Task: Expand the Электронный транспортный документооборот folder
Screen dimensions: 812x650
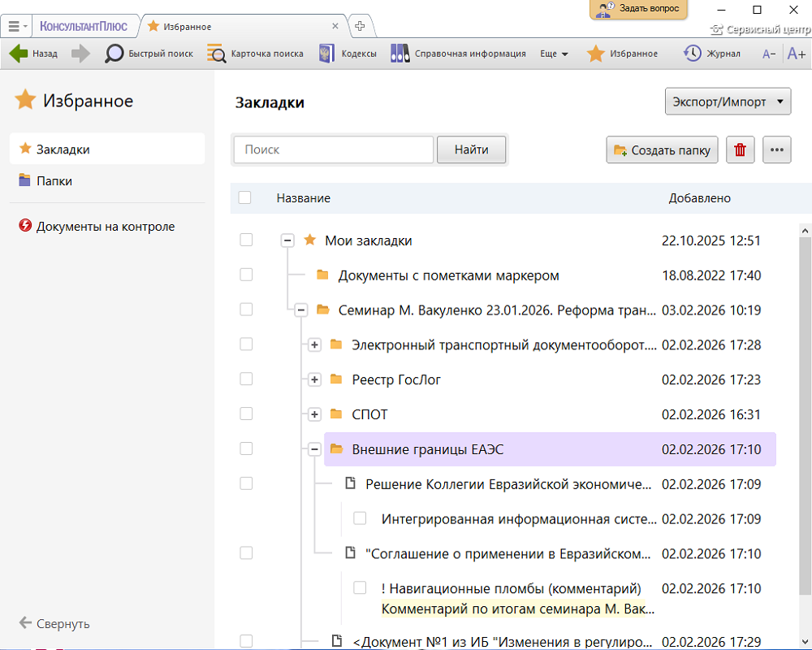Action: (x=315, y=345)
